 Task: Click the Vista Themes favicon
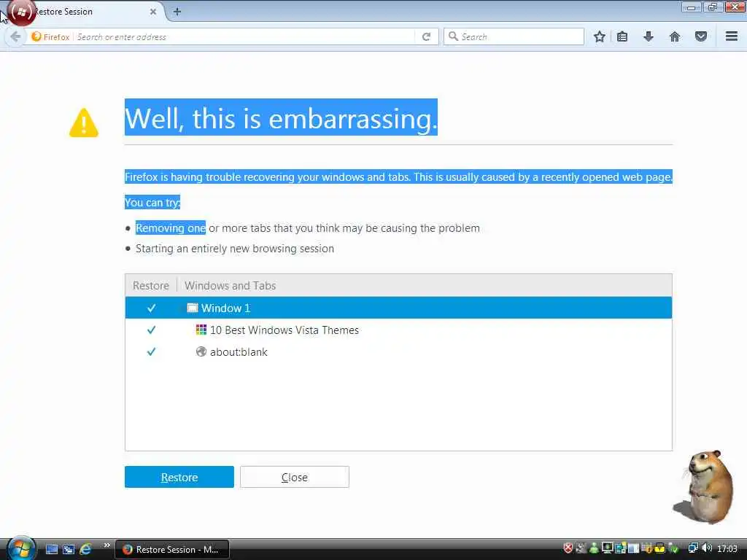(201, 330)
